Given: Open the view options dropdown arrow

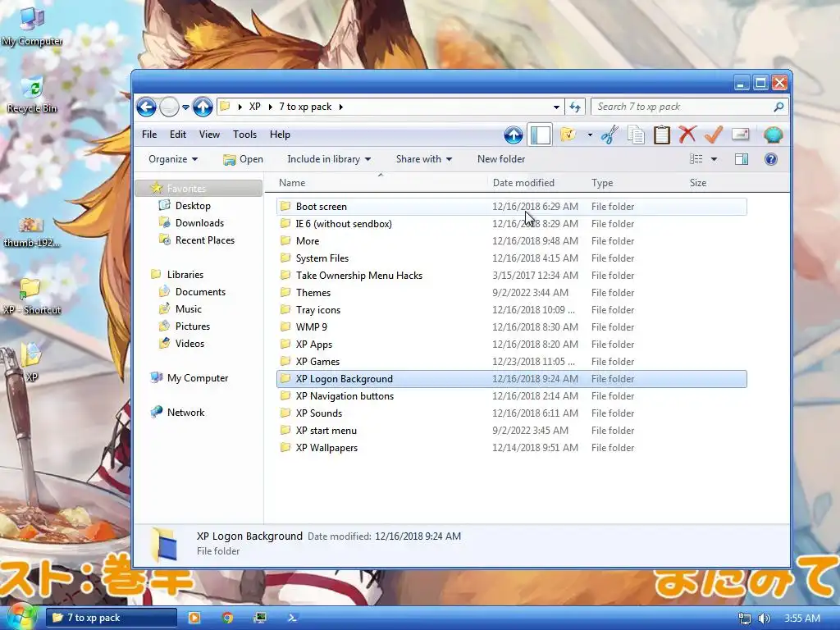Looking at the screenshot, I should point(714,159).
